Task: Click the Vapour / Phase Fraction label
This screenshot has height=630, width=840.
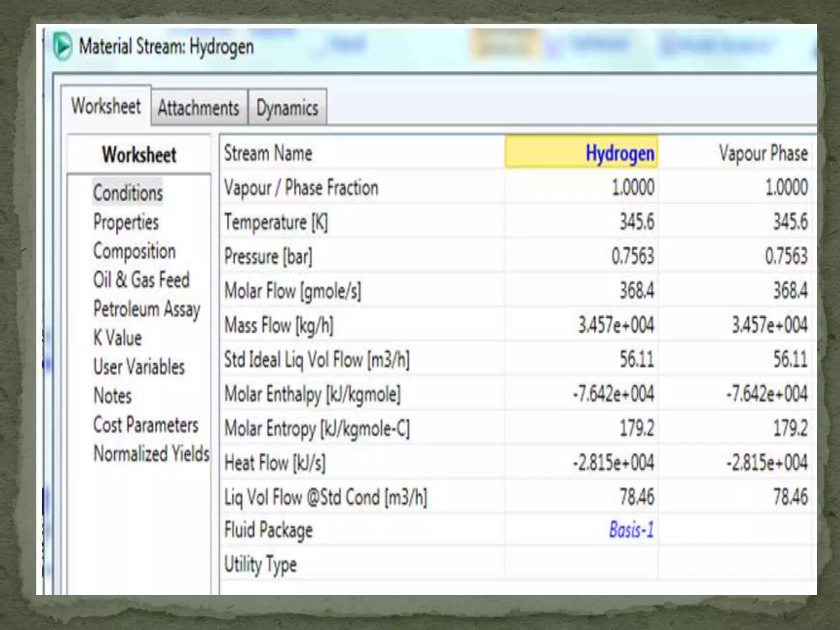Action: pyautogui.click(x=301, y=188)
